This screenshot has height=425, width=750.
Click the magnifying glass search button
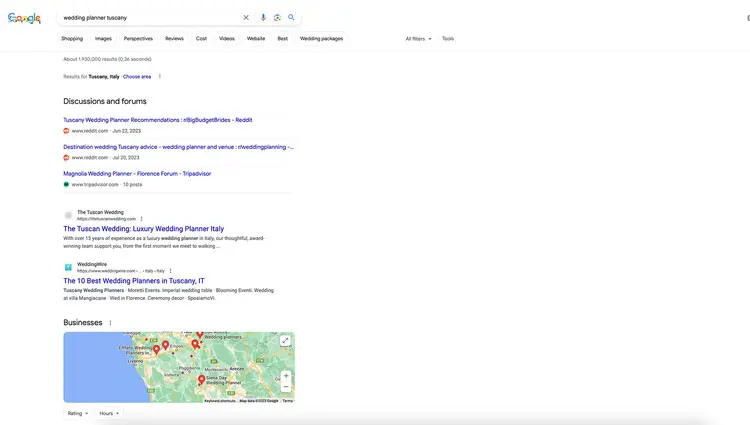click(291, 17)
